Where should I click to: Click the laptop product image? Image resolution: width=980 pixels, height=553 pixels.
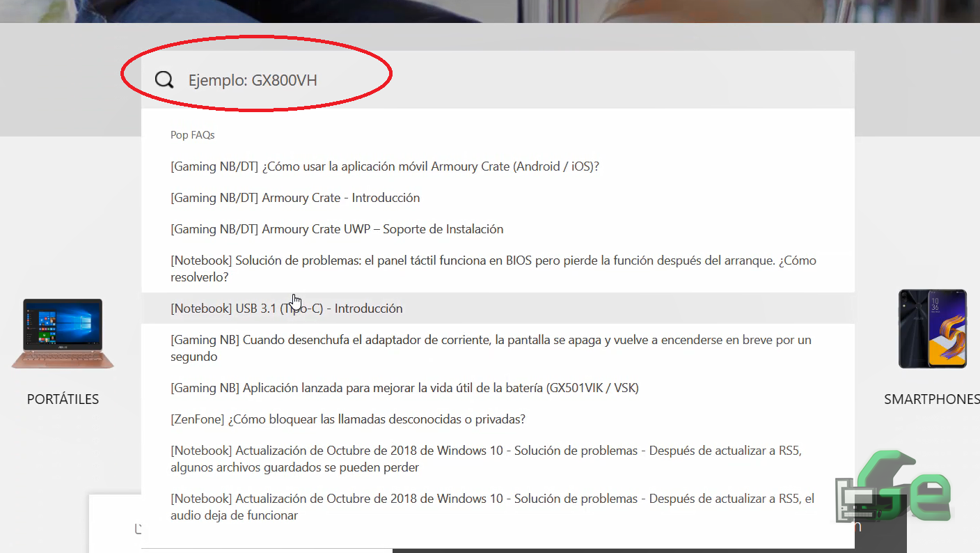click(x=63, y=334)
